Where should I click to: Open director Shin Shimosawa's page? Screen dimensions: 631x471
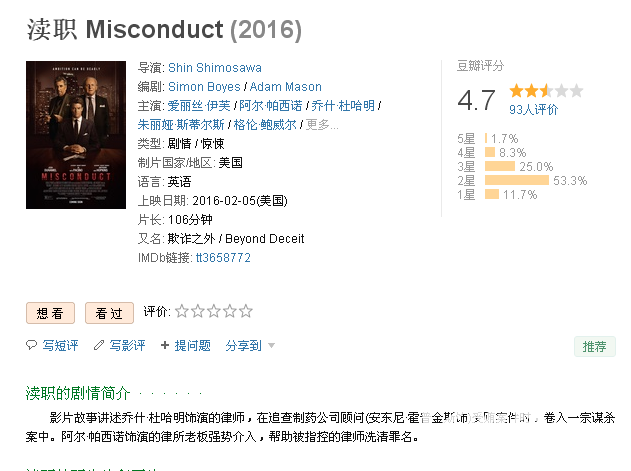tap(215, 68)
